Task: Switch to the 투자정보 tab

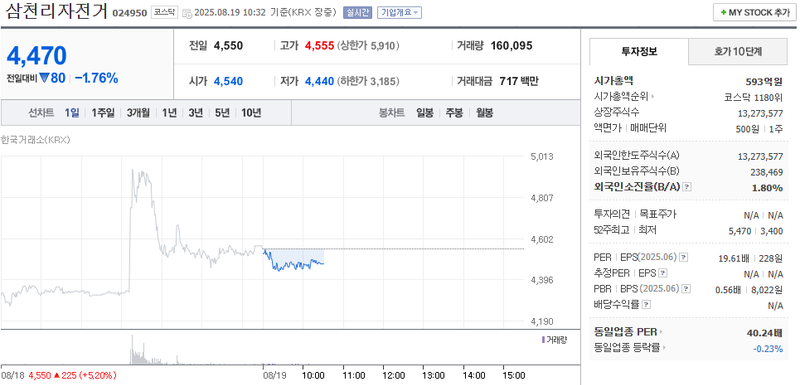Action: (639, 51)
